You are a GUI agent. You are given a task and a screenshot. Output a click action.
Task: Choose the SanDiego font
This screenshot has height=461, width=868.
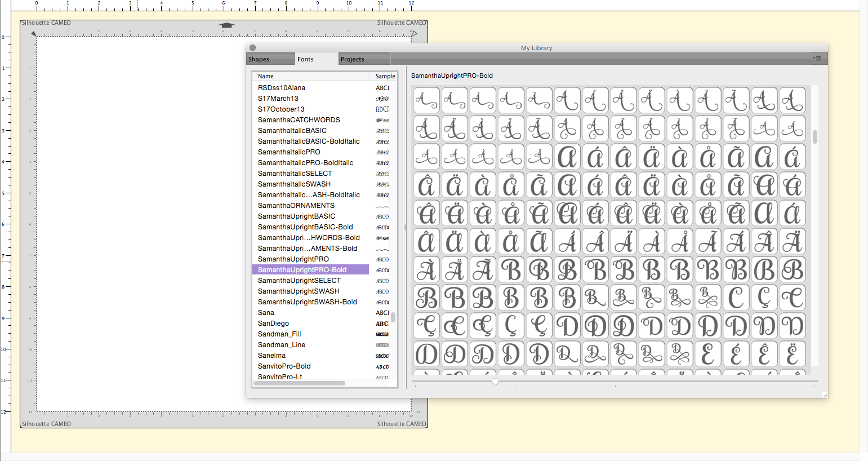(x=321, y=323)
